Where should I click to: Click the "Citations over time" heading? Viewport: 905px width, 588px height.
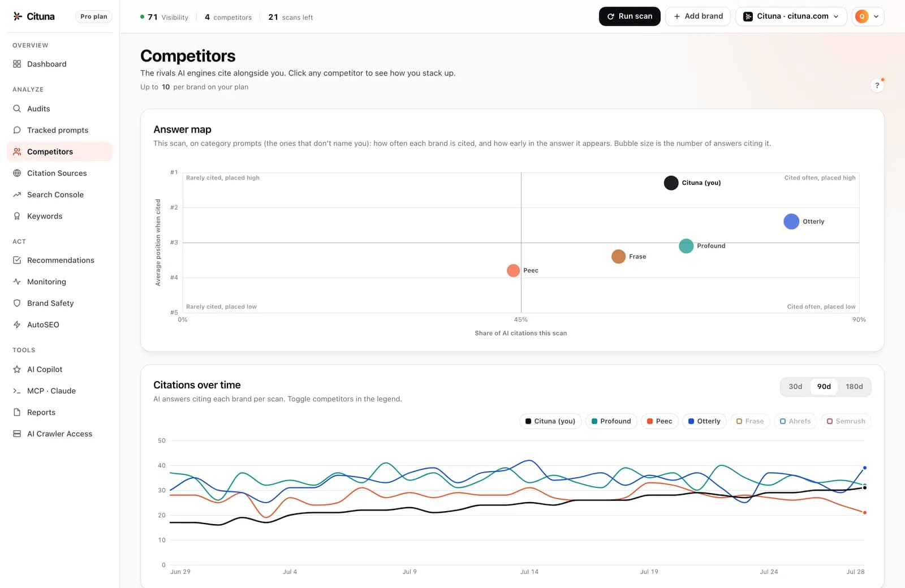197,385
